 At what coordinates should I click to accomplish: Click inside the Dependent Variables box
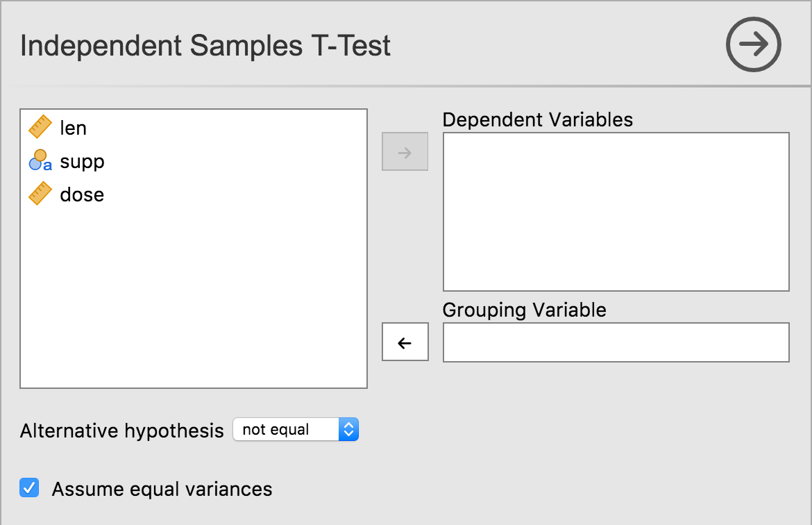point(616,211)
